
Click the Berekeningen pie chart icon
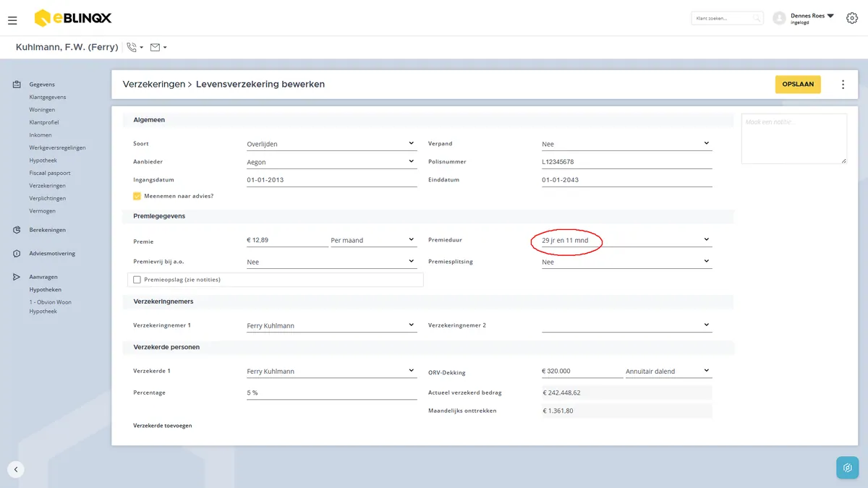click(17, 230)
